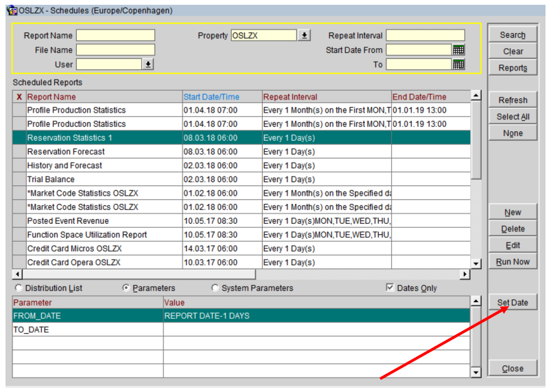Click the Set Date button
This screenshot has width=551, height=392.
pyautogui.click(x=513, y=302)
